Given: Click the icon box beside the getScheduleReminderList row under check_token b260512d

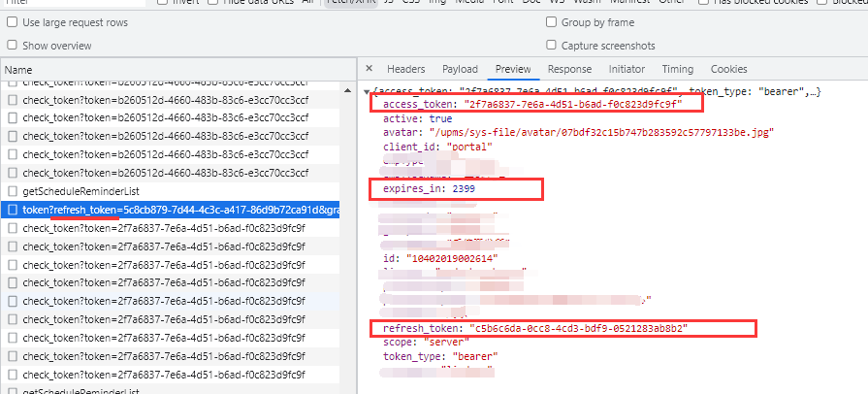Looking at the screenshot, I should coord(13,191).
